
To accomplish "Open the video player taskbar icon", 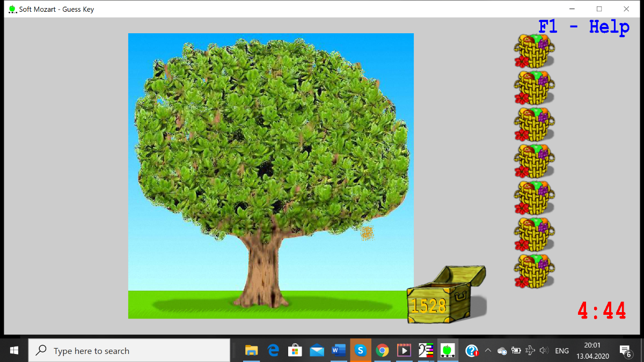I will tap(404, 351).
